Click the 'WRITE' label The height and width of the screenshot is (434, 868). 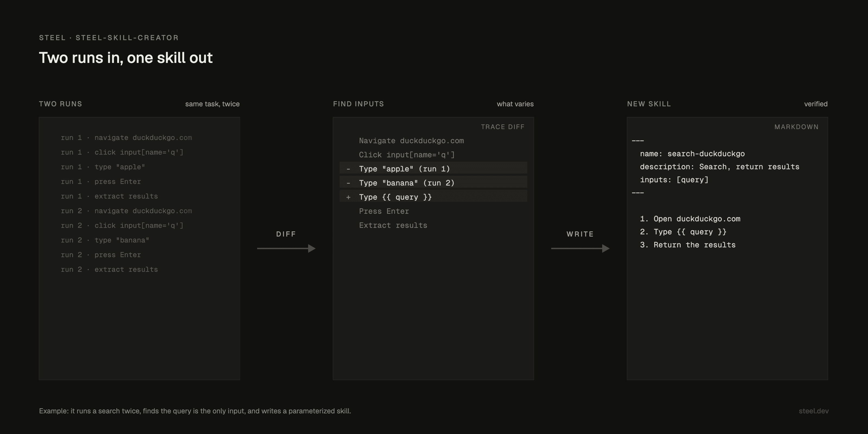click(580, 234)
